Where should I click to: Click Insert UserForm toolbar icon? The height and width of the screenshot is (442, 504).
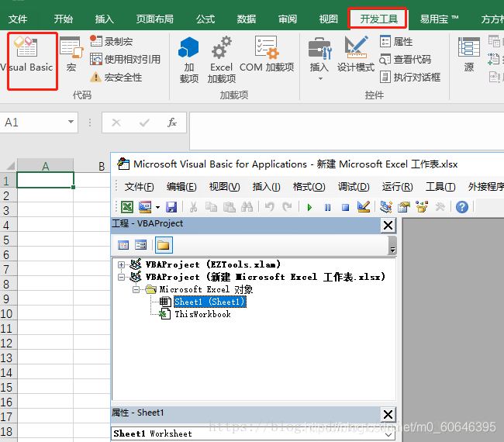point(145,207)
